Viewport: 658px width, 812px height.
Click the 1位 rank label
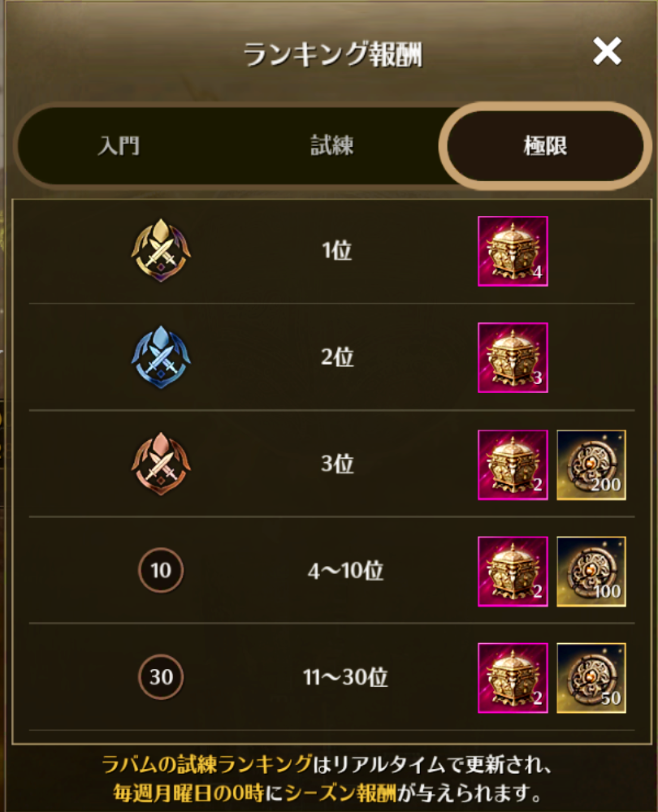(x=337, y=251)
